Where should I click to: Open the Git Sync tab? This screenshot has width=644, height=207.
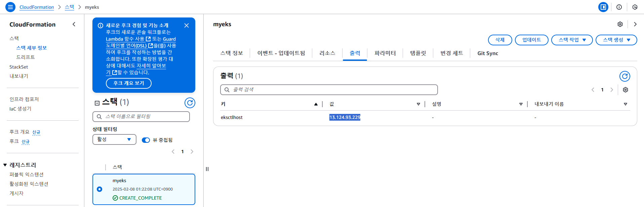pyautogui.click(x=487, y=53)
